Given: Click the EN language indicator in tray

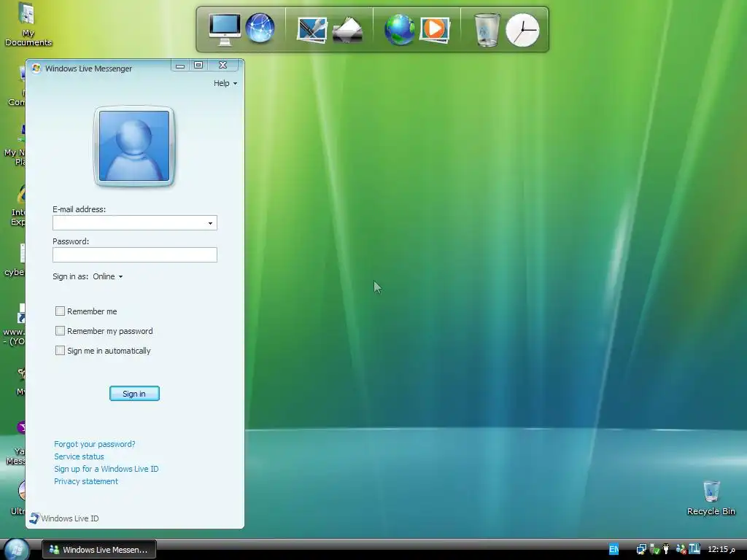Looking at the screenshot, I should (614, 549).
